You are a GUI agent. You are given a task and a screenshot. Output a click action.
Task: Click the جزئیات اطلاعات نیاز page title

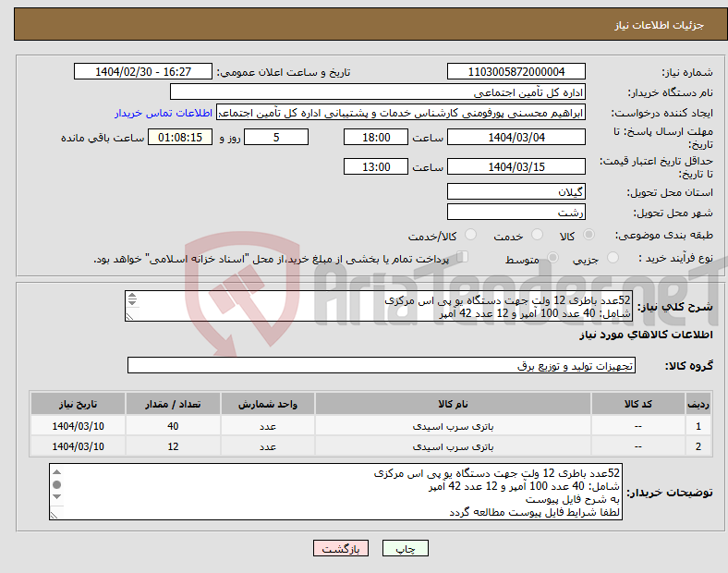tap(660, 25)
